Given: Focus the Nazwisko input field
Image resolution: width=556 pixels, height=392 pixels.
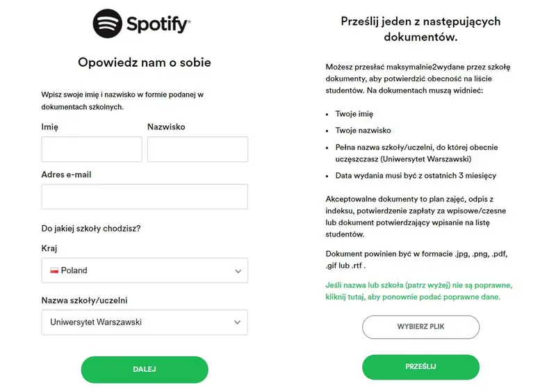Looking at the screenshot, I should tap(197, 149).
